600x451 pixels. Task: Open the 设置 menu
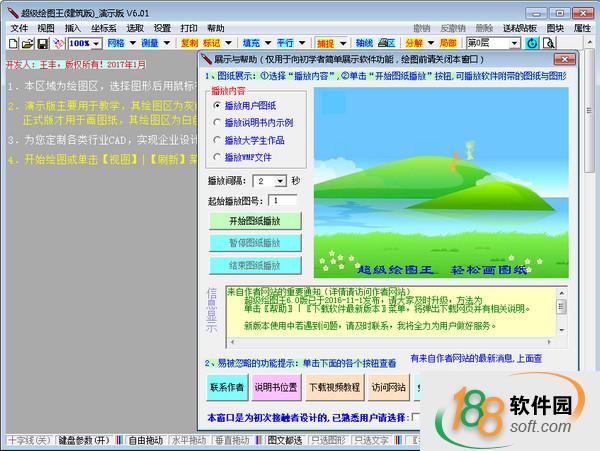[162, 28]
